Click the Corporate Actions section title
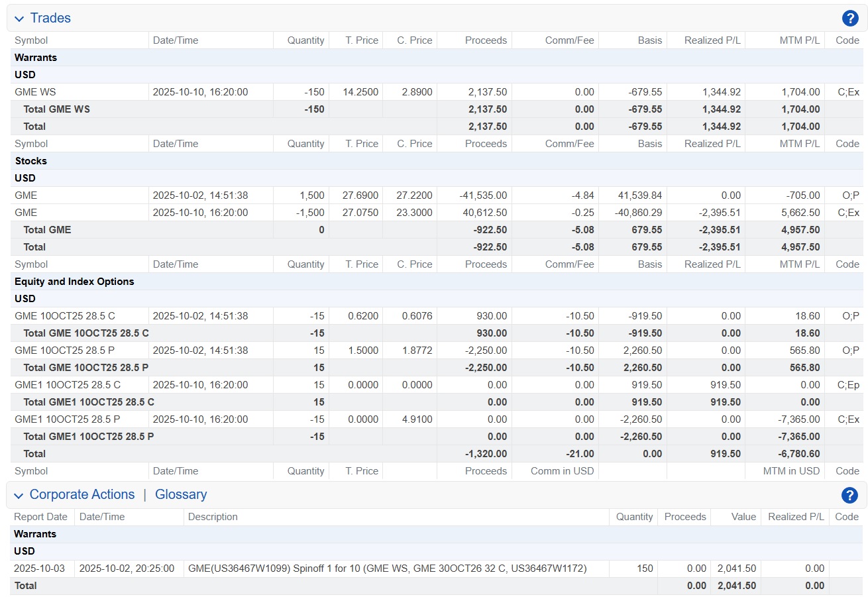The width and height of the screenshot is (868, 597). (x=82, y=494)
